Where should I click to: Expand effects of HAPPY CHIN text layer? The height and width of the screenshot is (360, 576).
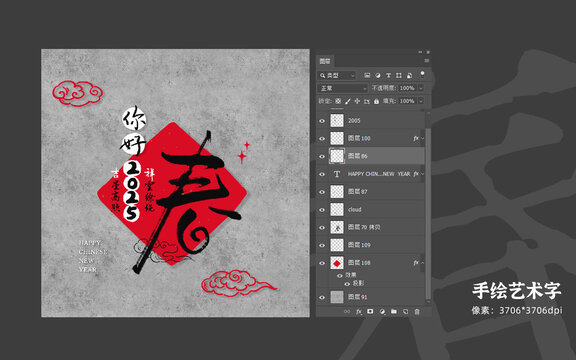coord(422,174)
